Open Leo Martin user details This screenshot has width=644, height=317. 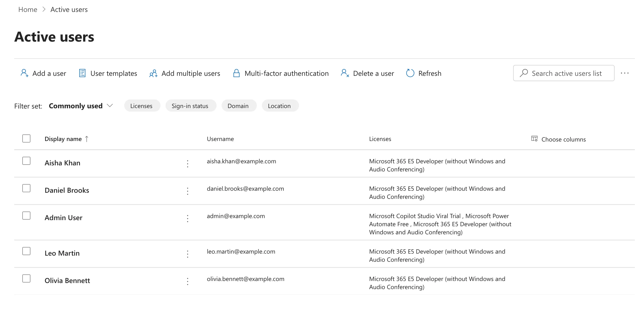[62, 253]
